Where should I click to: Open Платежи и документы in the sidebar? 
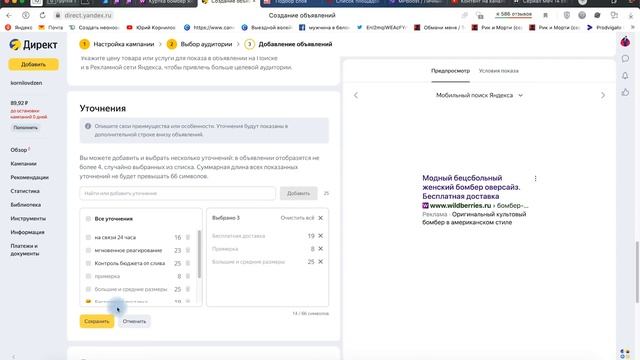point(25,250)
